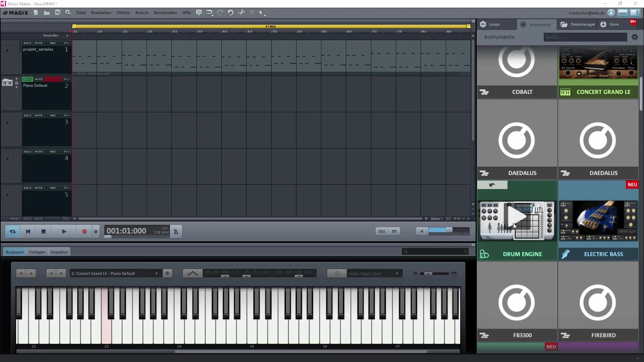Open FX menu on Piano Default track

click(x=67, y=79)
